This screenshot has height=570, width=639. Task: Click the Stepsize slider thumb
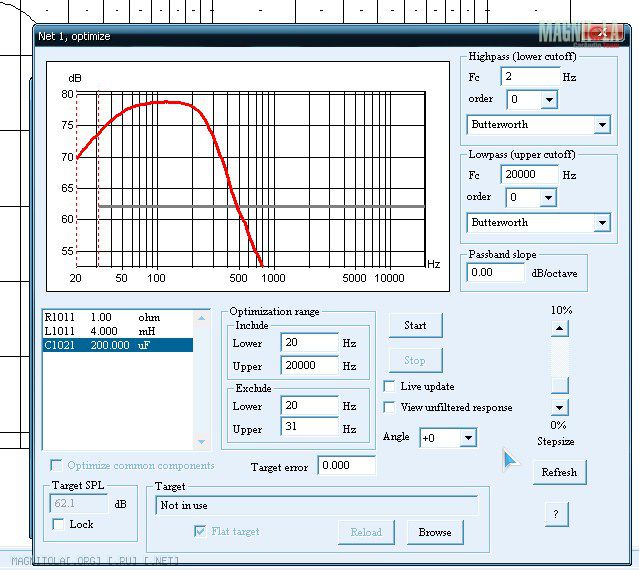(560, 385)
